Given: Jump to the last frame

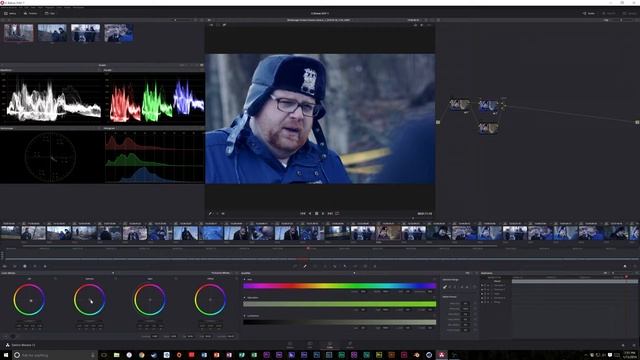Looking at the screenshot, I should [x=330, y=213].
